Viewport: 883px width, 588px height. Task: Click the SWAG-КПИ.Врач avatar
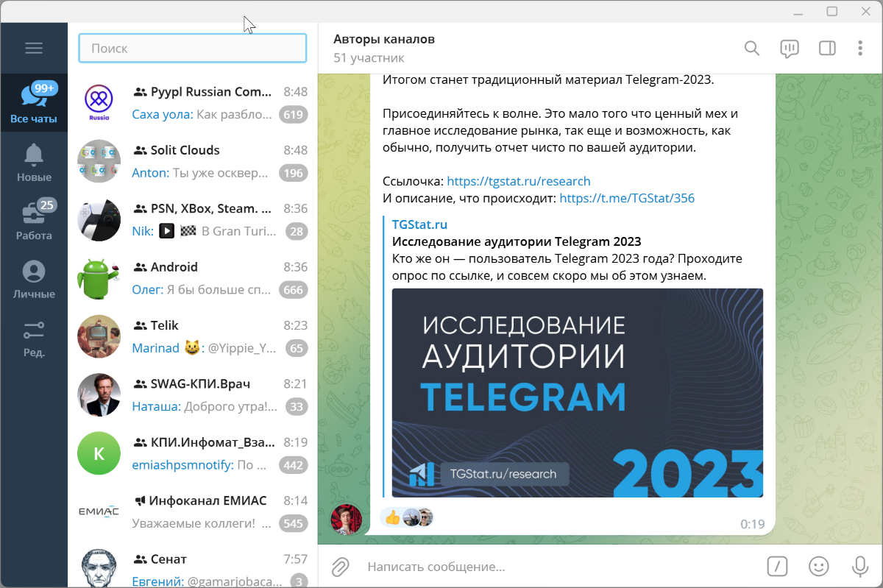(99, 395)
